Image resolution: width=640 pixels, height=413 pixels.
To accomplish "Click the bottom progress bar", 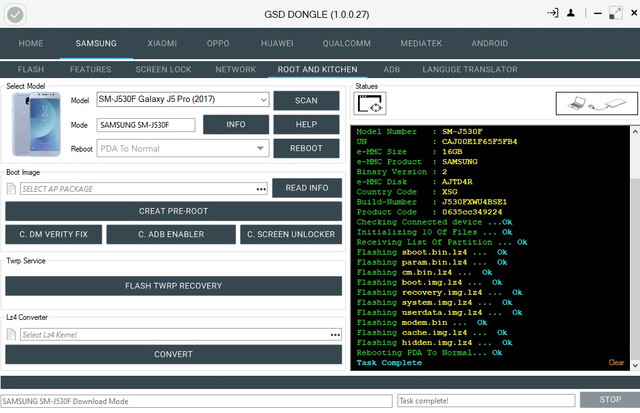I will pos(320,382).
